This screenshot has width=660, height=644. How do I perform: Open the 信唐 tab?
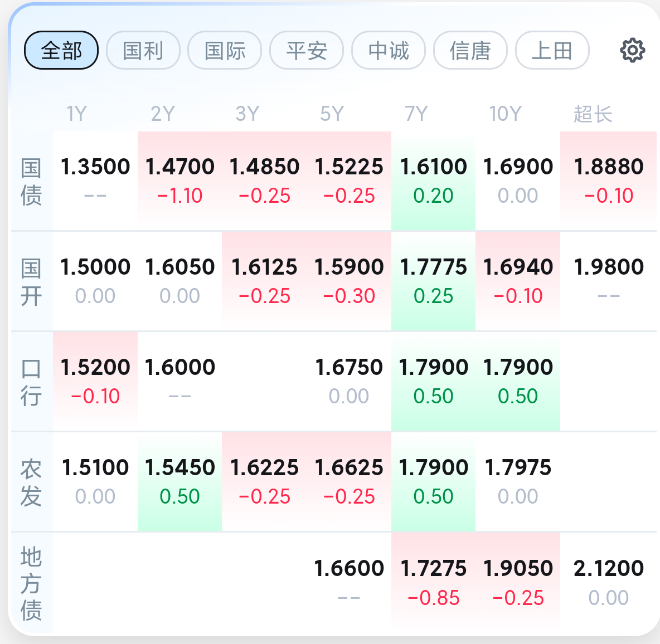tap(470, 51)
